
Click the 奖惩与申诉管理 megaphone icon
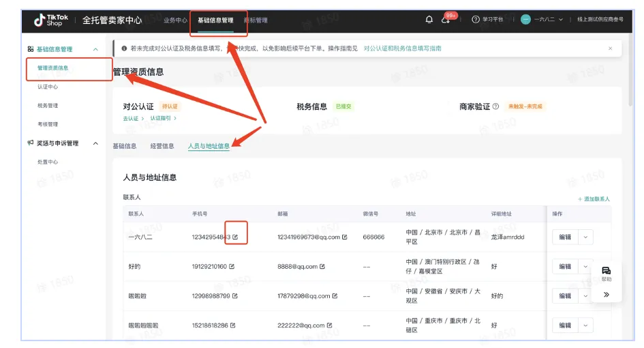pyautogui.click(x=31, y=143)
